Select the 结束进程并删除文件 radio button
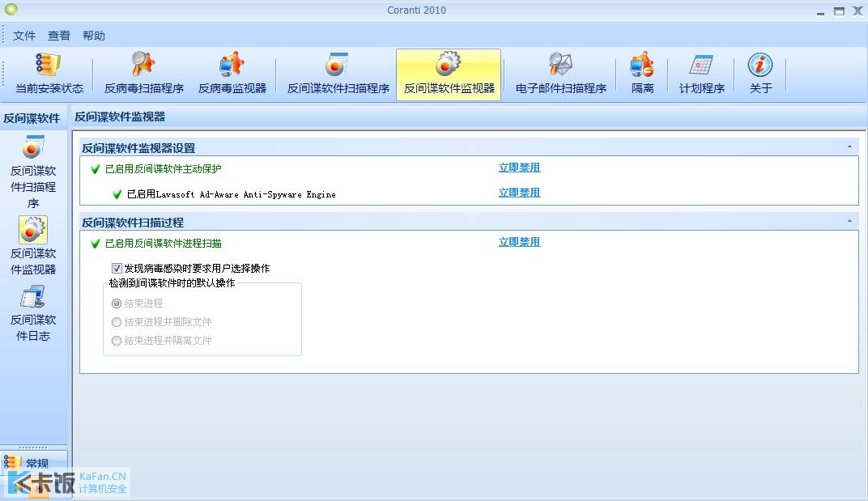This screenshot has height=501, width=868. tap(117, 322)
